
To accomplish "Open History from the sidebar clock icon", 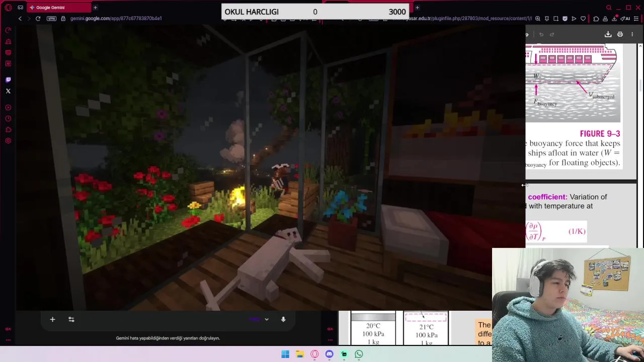I will [x=8, y=119].
